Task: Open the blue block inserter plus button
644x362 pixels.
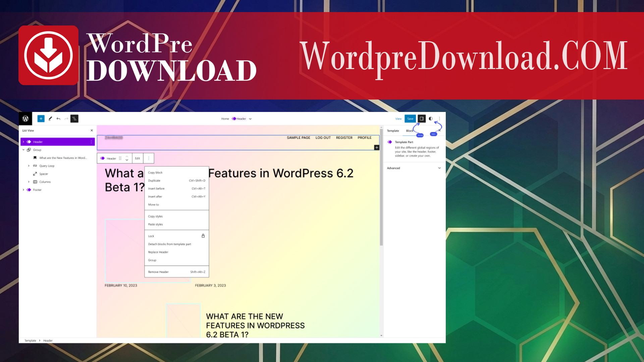Action: [41, 119]
